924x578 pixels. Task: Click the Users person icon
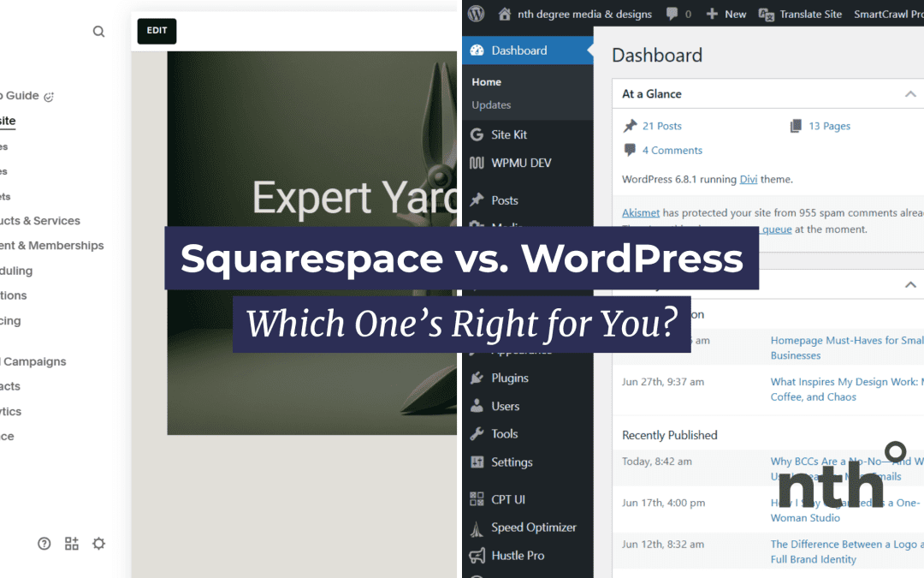477,406
